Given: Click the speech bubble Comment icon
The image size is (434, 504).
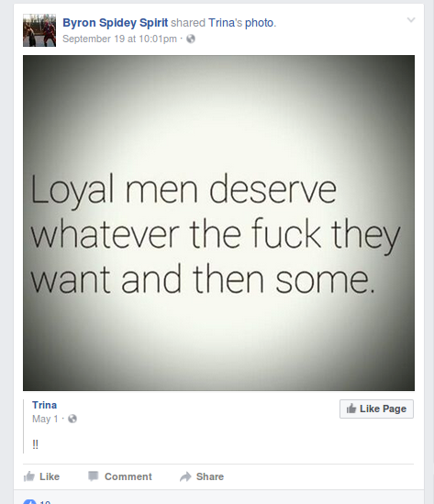Looking at the screenshot, I should pos(94,476).
